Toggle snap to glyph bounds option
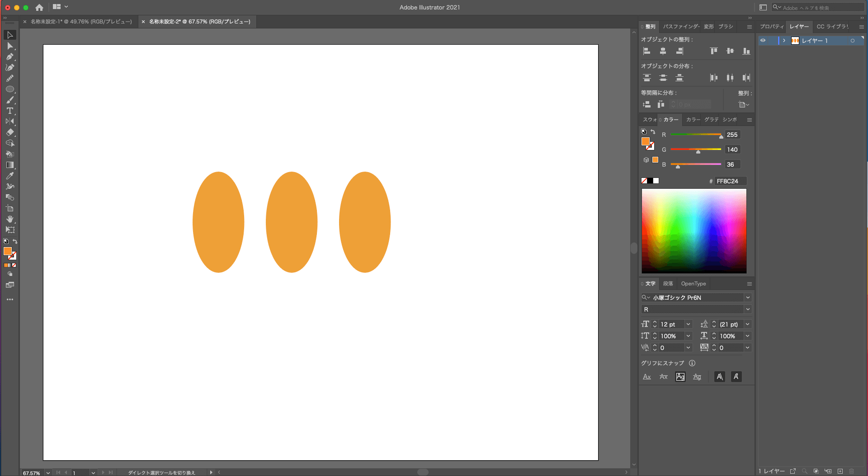868x476 pixels. (680, 377)
